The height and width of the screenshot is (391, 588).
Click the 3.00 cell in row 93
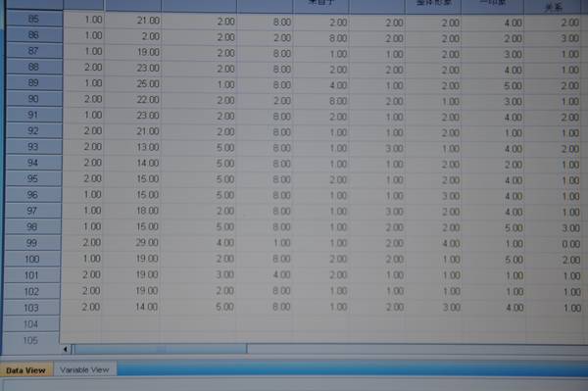tap(377, 148)
